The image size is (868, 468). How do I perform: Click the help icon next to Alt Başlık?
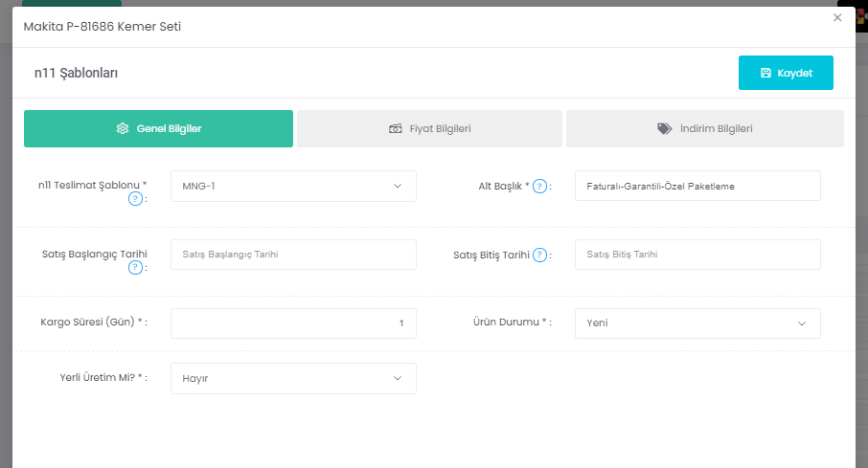coord(539,186)
